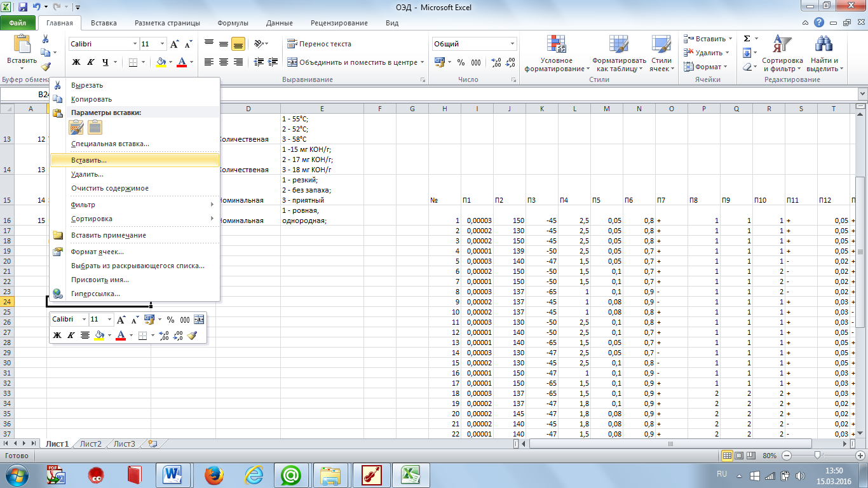Open Найти и выделить binoculars menu

(824, 53)
